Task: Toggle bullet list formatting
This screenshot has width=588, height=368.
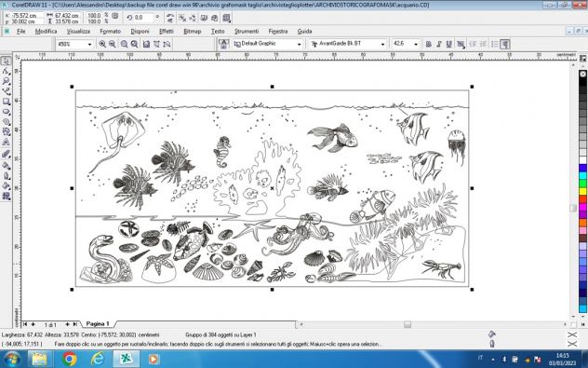Action: (x=495, y=45)
